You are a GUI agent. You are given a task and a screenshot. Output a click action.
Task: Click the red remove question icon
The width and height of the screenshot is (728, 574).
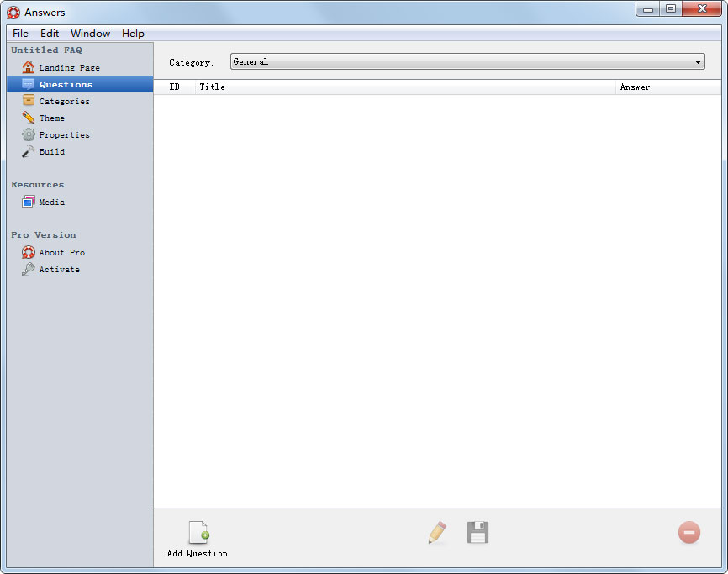tap(689, 532)
